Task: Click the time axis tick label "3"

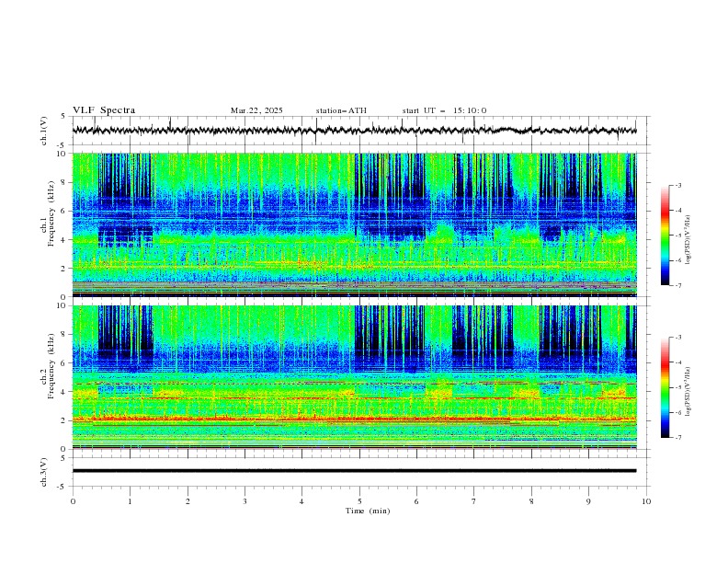Action: [245, 501]
